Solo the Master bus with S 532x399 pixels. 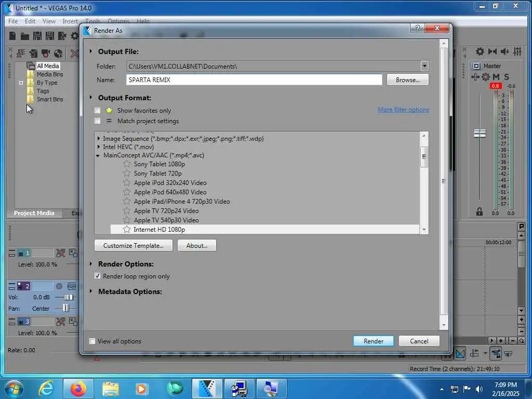pyautogui.click(x=506, y=77)
